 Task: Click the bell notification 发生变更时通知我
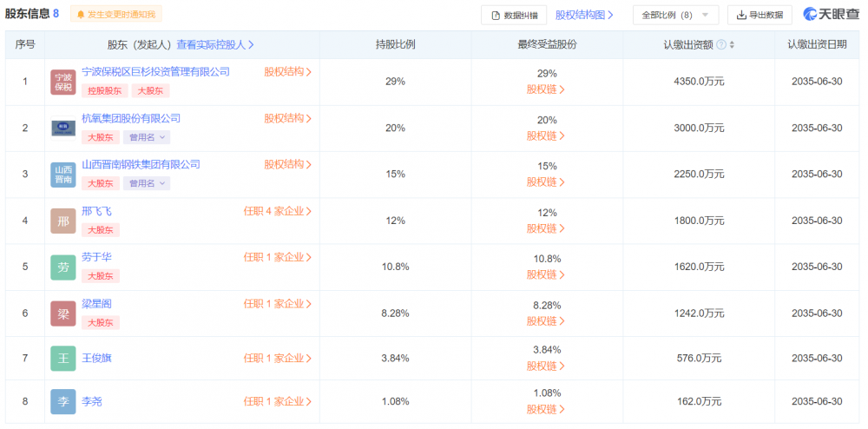click(x=116, y=15)
